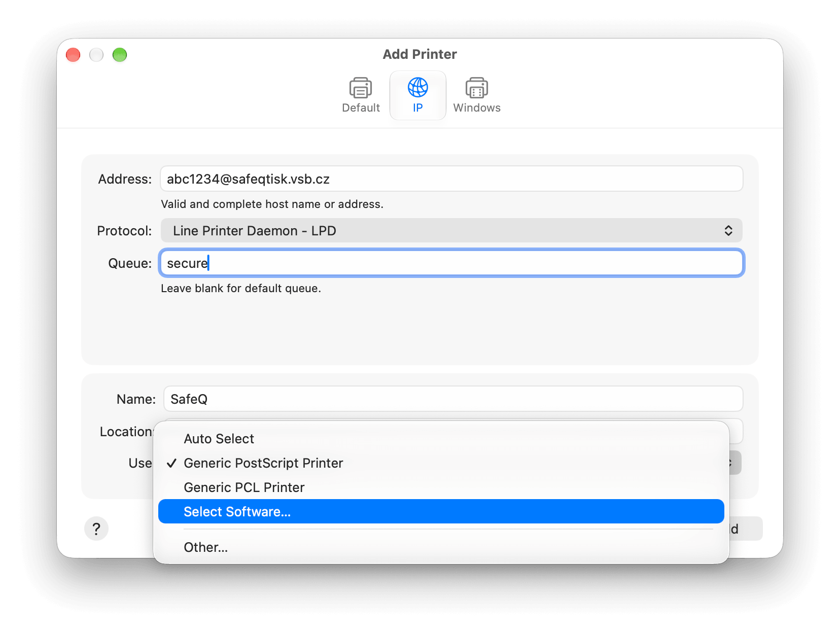Open the Windows printer tab
Image resolution: width=840 pixels, height=633 pixels.
pyautogui.click(x=477, y=95)
